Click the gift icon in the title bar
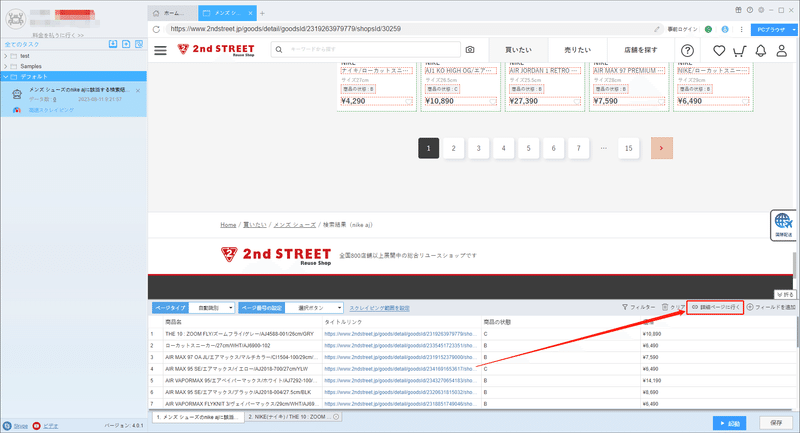800x433 pixels. (738, 10)
